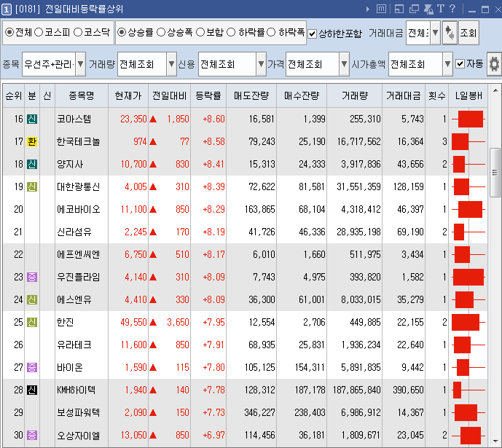Viewport: 502px width, 448px height.
Task: Click the duplicate window icon in title bar
Action: (414, 9)
